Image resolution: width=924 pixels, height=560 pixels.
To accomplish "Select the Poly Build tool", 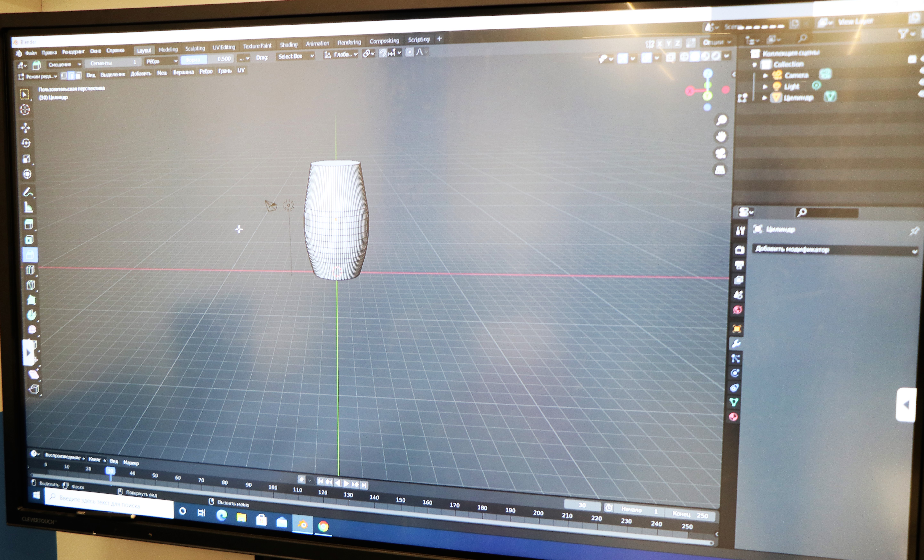I will point(32,300).
